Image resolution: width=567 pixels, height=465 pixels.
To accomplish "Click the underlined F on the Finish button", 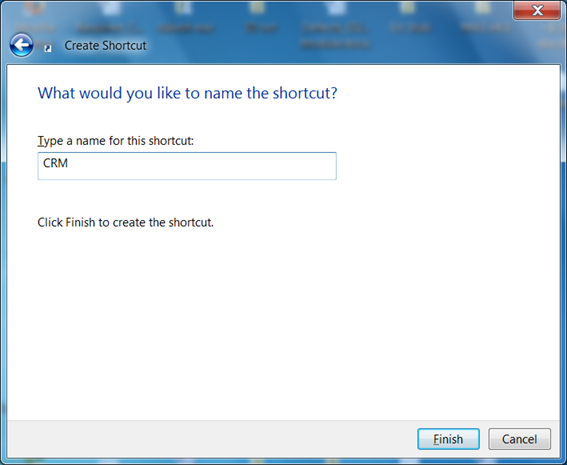I will (x=436, y=439).
